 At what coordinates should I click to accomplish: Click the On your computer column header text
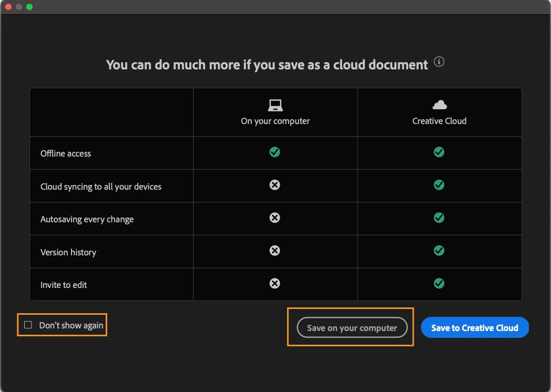(x=275, y=121)
